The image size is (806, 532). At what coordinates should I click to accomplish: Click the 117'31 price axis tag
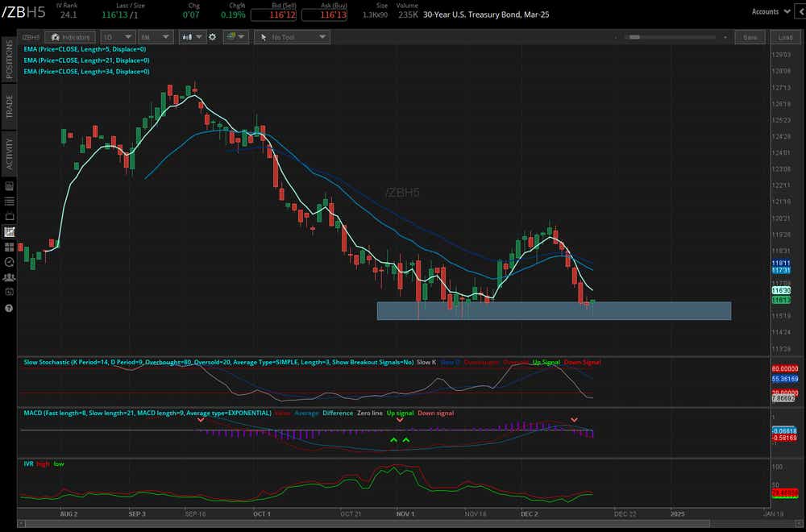[x=781, y=270]
